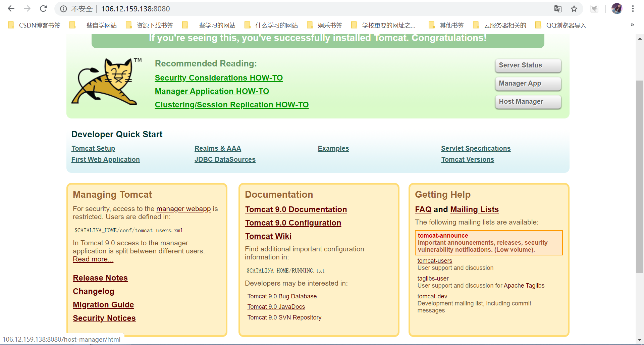The image size is (644, 345).
Task: Open the Examples link
Action: [333, 148]
